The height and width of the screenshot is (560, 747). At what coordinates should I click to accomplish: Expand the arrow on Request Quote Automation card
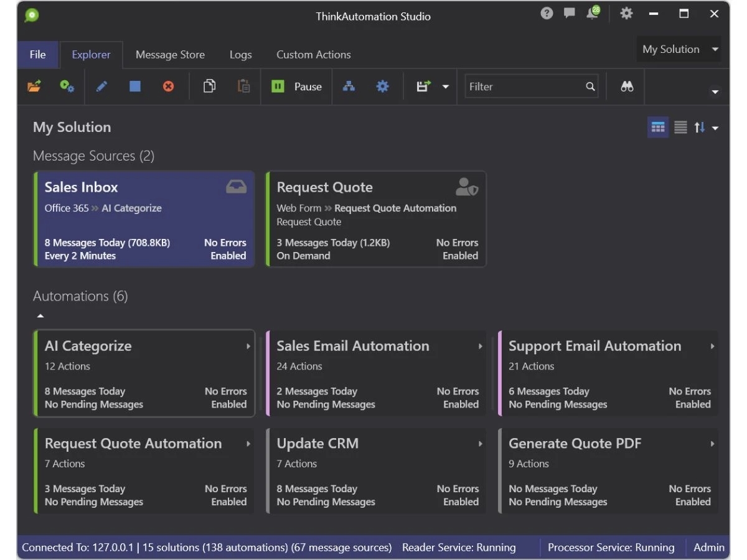(x=248, y=444)
